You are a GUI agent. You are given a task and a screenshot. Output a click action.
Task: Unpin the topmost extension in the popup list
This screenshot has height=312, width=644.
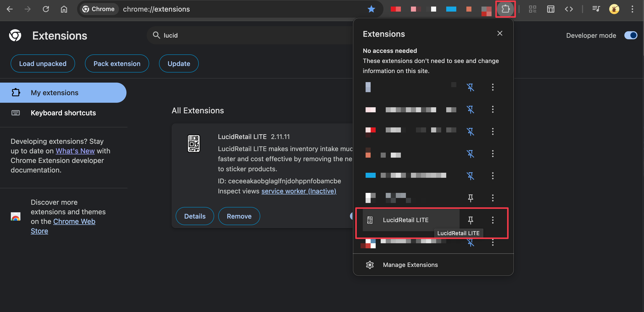coord(471,87)
